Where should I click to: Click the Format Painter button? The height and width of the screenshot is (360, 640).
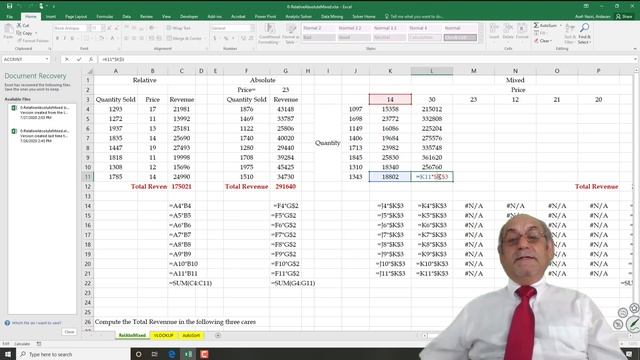click(33, 41)
